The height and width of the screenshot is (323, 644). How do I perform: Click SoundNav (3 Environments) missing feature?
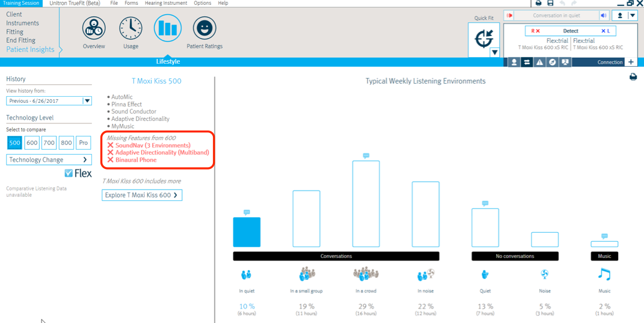point(153,146)
